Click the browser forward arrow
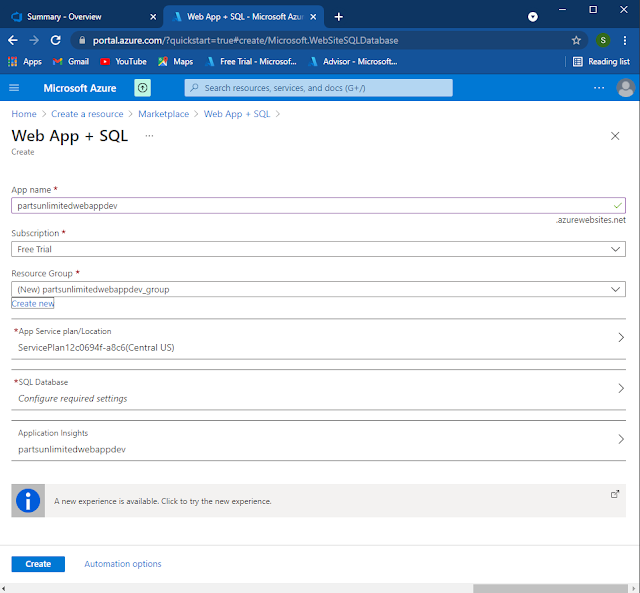The image size is (640, 593). [x=34, y=40]
